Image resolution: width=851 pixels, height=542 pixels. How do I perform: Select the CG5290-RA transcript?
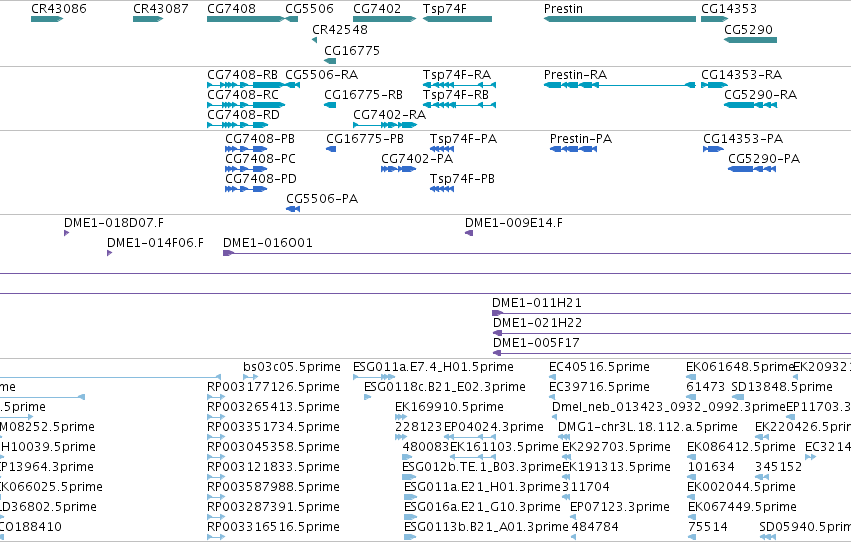751,105
